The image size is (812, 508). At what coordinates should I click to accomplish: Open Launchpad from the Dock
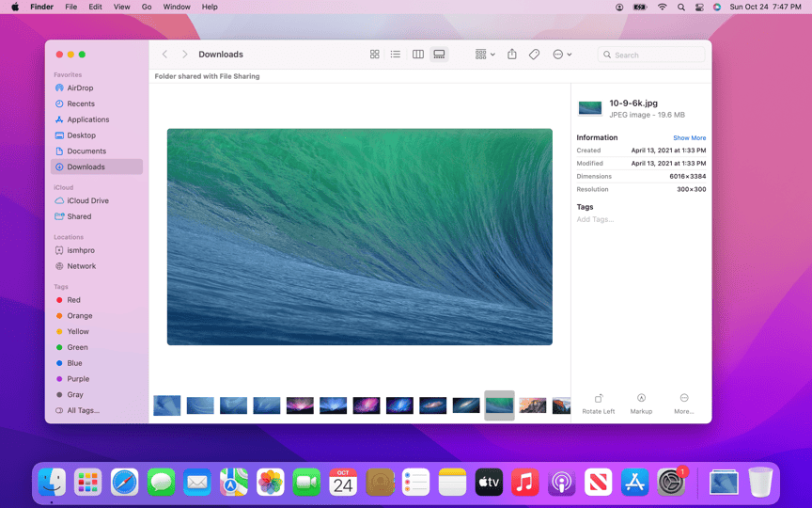pos(88,483)
